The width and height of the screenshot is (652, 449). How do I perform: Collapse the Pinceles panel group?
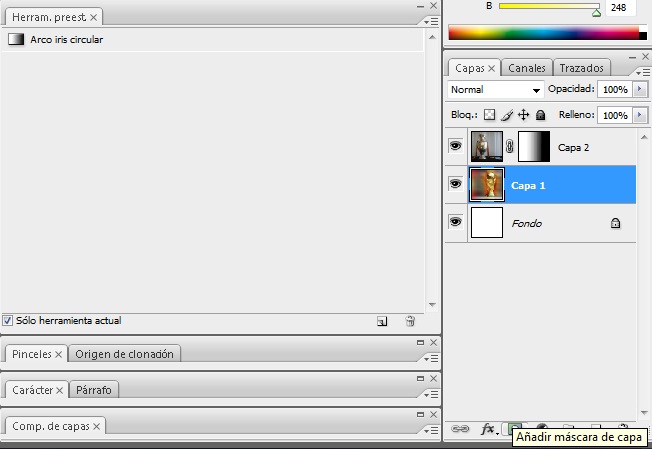420,342
